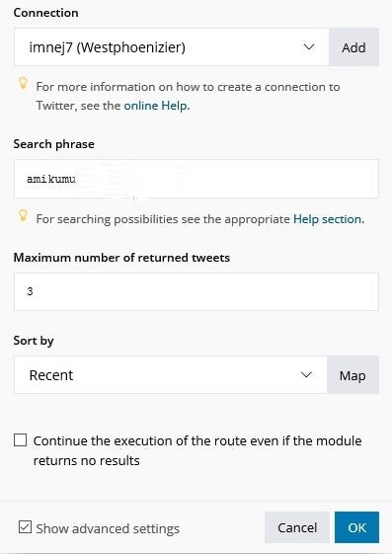392x554 pixels.
Task: Click the Maximum number of returned tweets field
Action: coord(196,292)
